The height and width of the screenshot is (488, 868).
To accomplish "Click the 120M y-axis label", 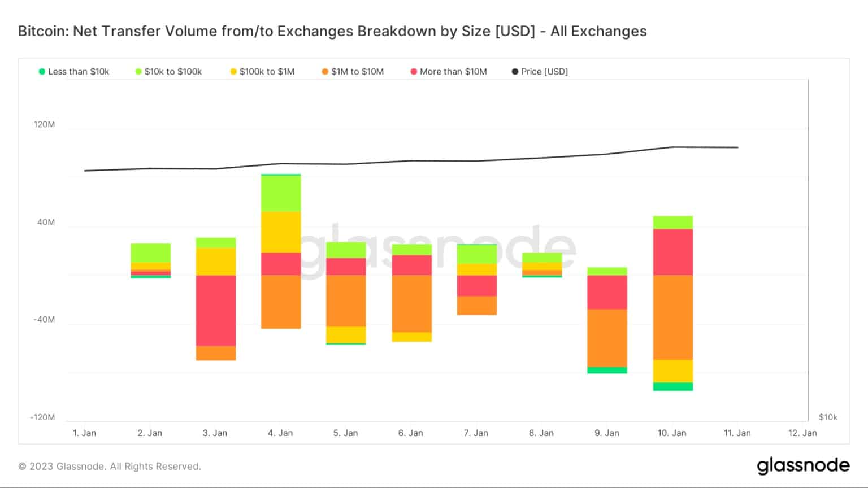I will (44, 124).
